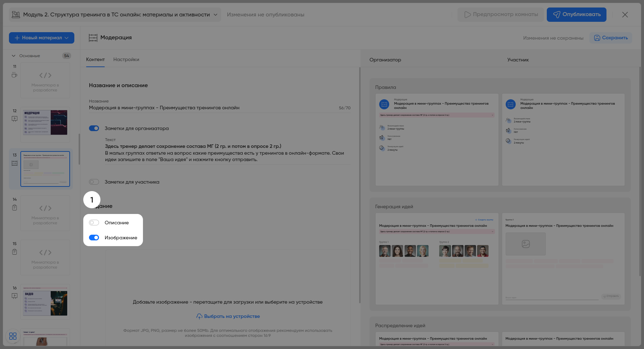
Task: Click the Выбрать на устройстве link
Action: point(228,316)
